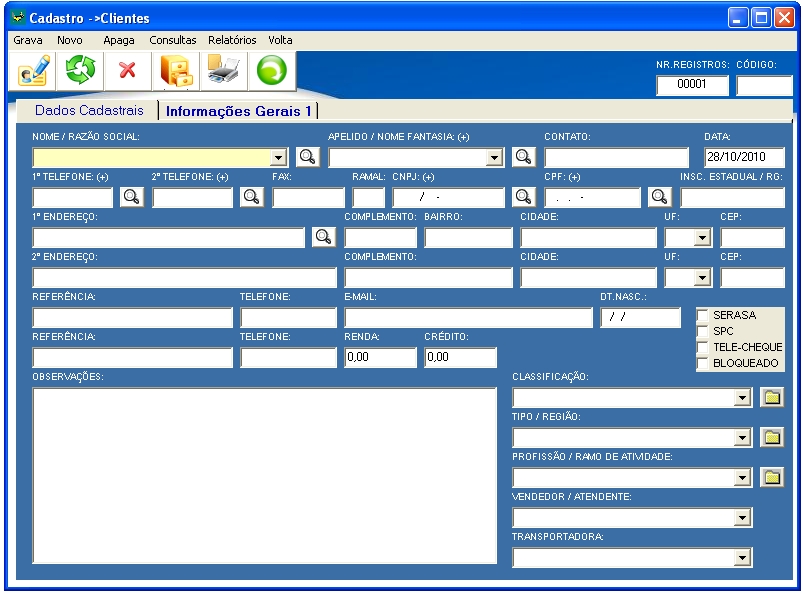This screenshot has width=803, height=593.
Task: Open the Consultas folder toolbar icon
Action: [x=175, y=72]
